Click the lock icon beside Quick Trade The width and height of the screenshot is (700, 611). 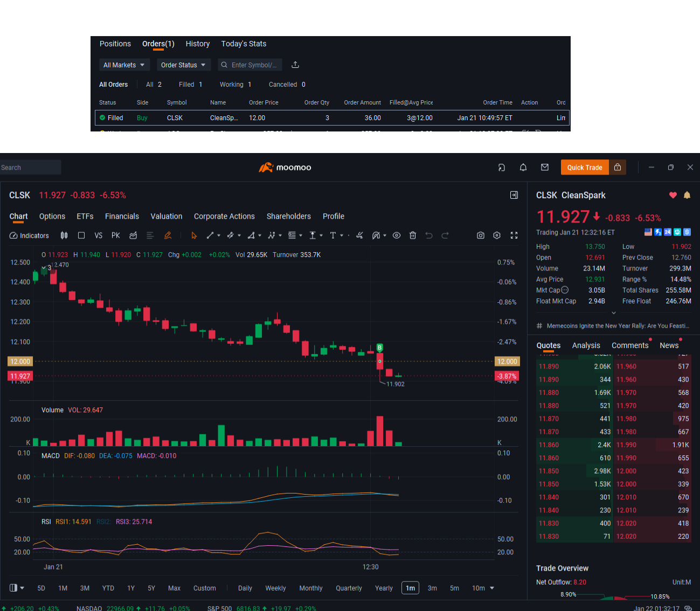(618, 168)
